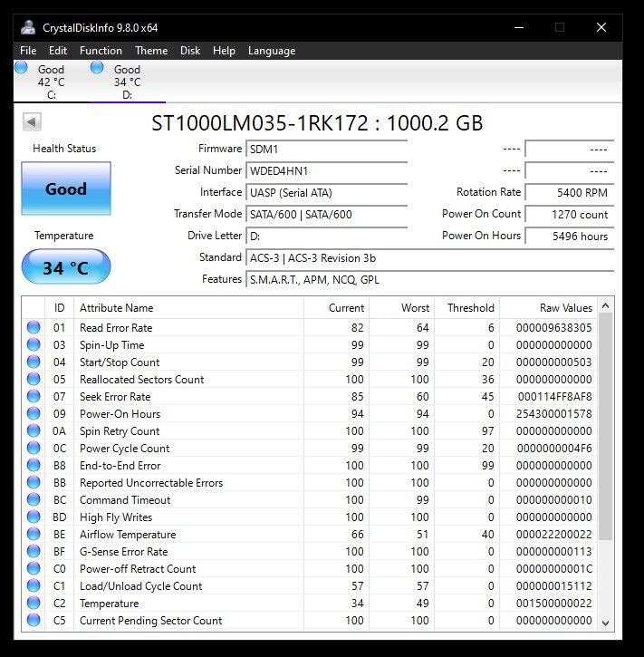This screenshot has height=657, width=644.
Task: Click status orb for C2 Temperature row
Action: pyautogui.click(x=34, y=603)
